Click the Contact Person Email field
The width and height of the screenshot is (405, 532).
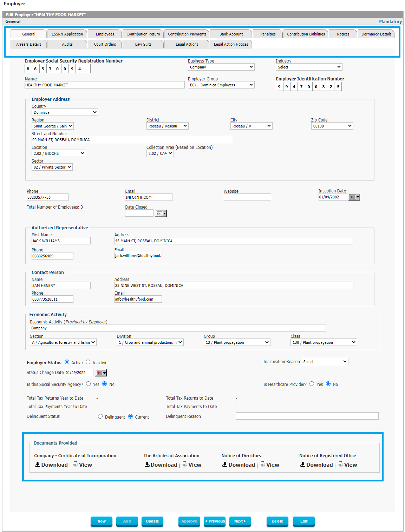138,299
